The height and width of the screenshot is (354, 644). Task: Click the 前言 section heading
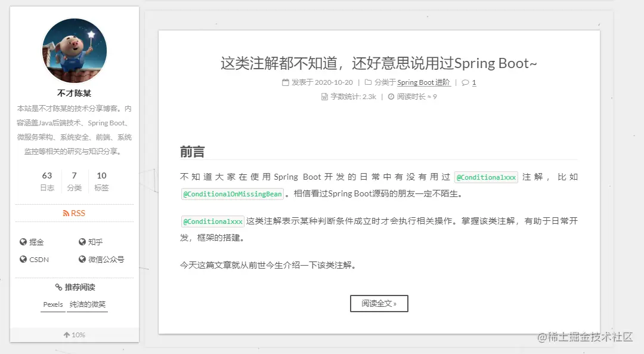(192, 152)
